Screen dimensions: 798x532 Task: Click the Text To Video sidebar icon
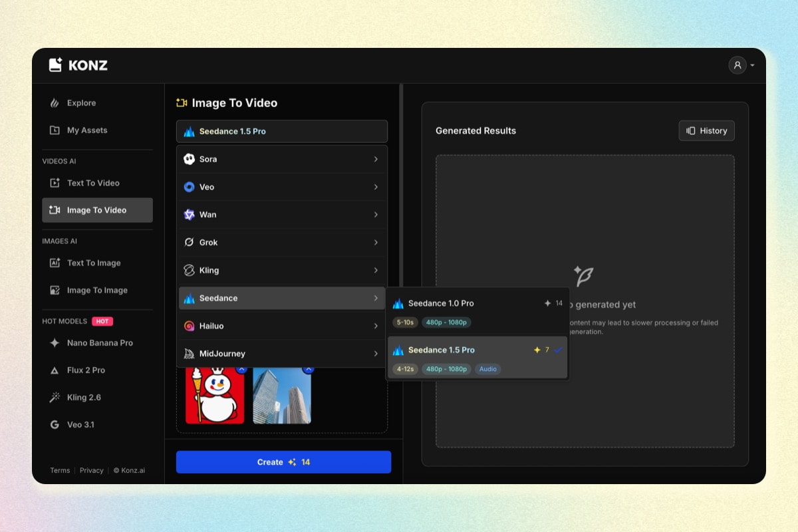point(55,183)
